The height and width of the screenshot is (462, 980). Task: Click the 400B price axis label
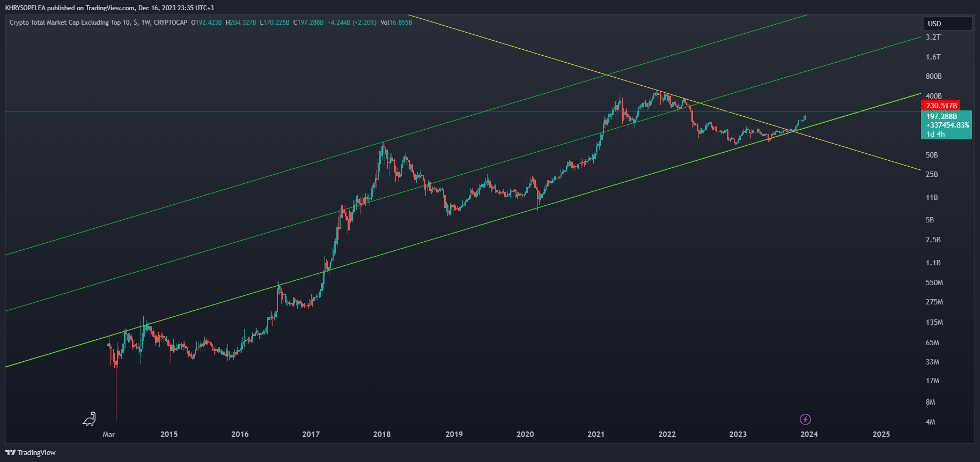point(933,96)
